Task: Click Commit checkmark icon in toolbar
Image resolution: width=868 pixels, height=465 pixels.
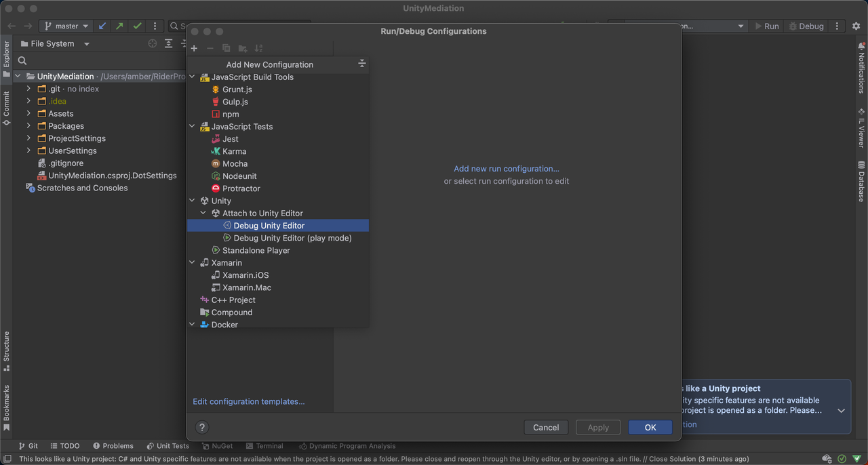Action: [x=138, y=26]
